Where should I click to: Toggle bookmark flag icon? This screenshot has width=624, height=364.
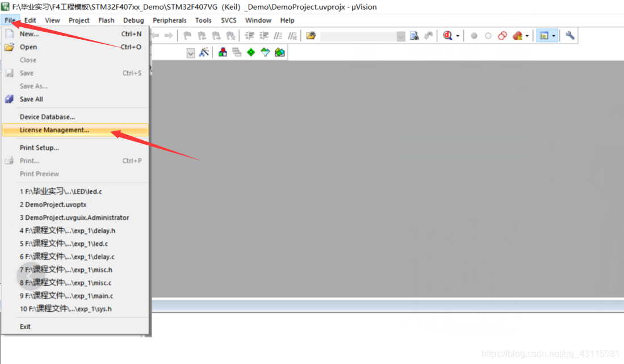(187, 36)
